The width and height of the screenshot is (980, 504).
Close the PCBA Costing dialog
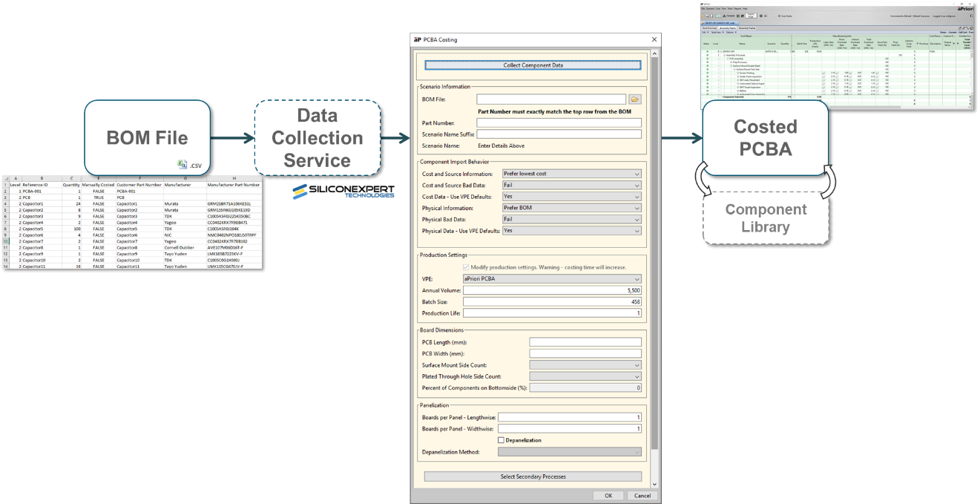point(654,39)
